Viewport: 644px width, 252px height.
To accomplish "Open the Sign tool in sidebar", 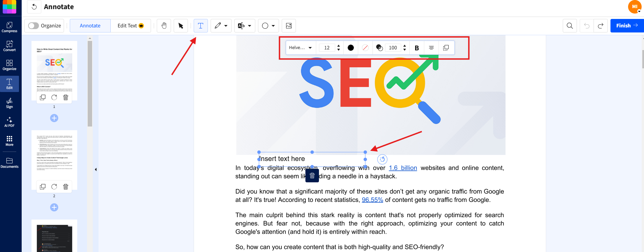I will pos(9,103).
